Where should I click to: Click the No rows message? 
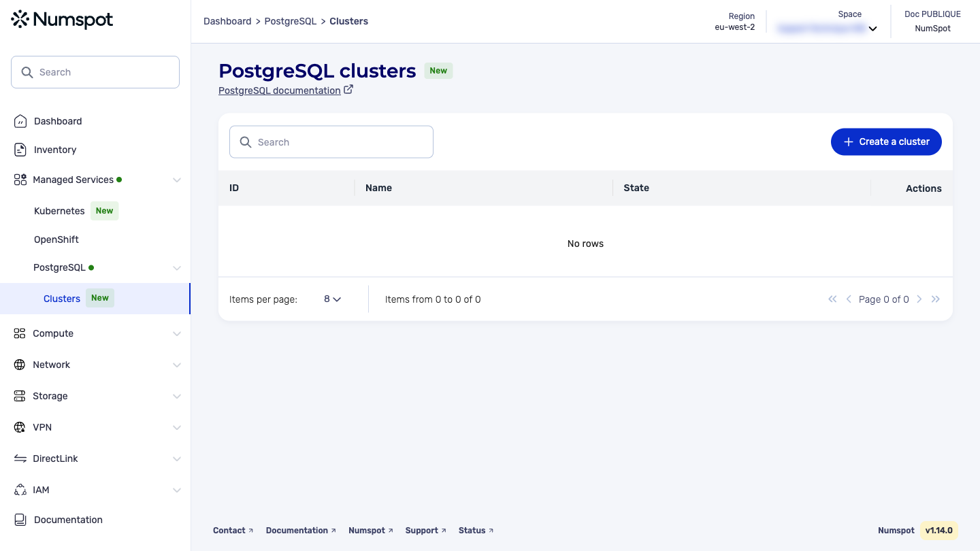585,244
